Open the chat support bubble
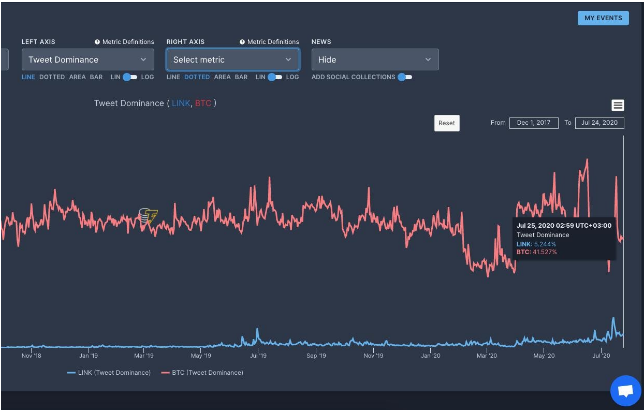Image resolution: width=644 pixels, height=410 pixels. pyautogui.click(x=626, y=390)
